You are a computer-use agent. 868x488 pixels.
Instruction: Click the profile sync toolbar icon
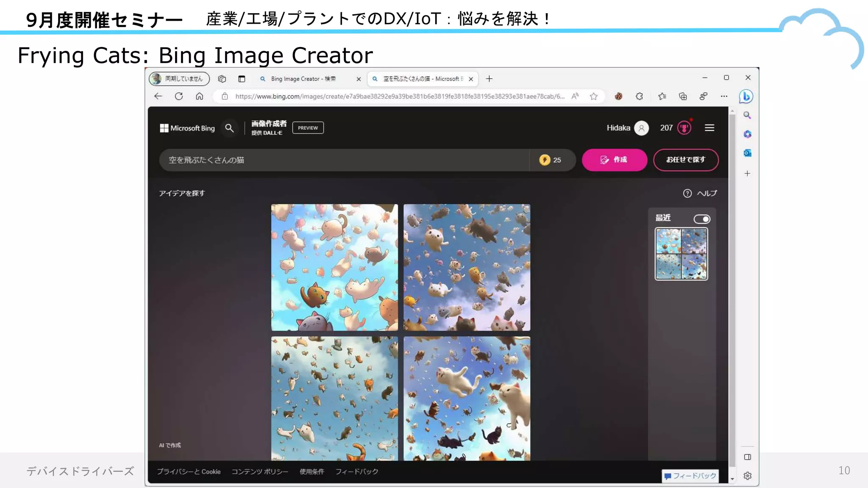pyautogui.click(x=704, y=96)
